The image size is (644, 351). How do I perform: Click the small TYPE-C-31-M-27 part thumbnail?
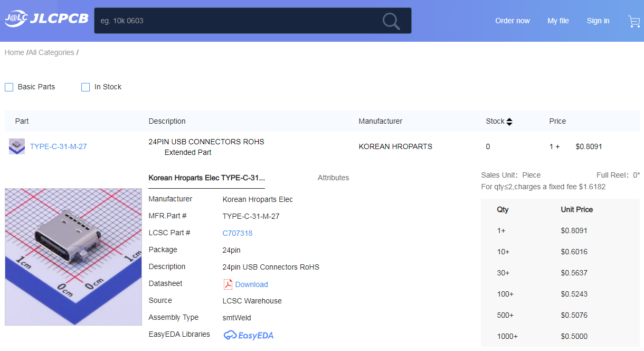click(x=17, y=146)
